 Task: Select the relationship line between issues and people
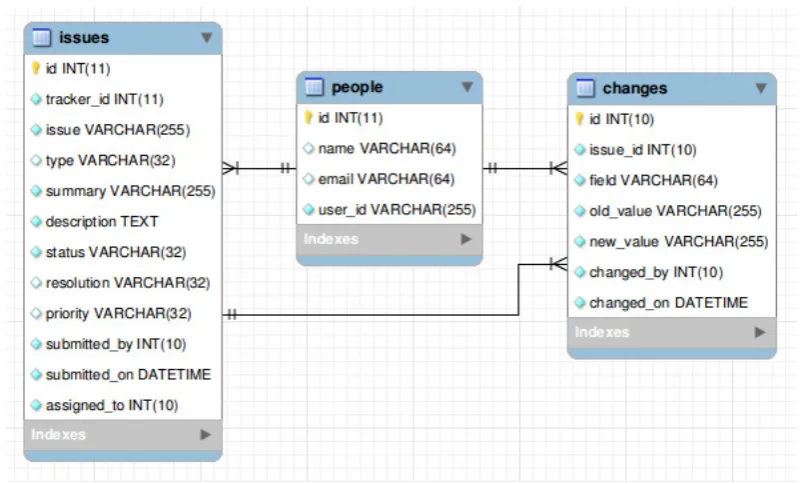point(259,168)
